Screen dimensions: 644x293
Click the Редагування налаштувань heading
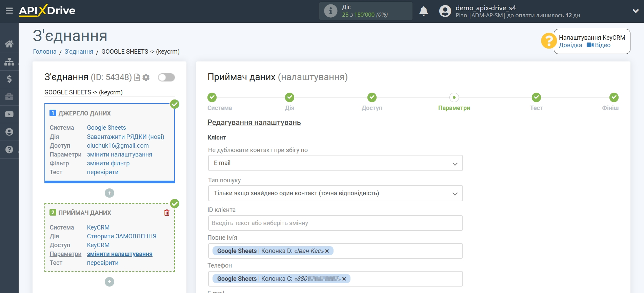[x=254, y=123]
